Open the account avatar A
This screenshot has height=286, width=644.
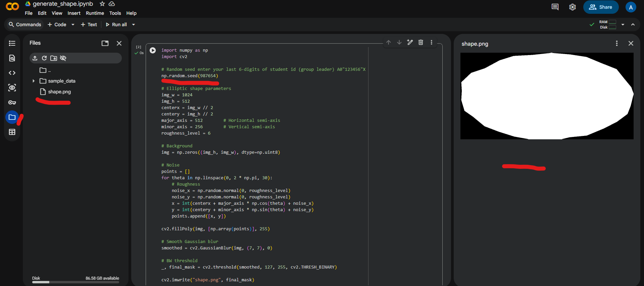(631, 7)
